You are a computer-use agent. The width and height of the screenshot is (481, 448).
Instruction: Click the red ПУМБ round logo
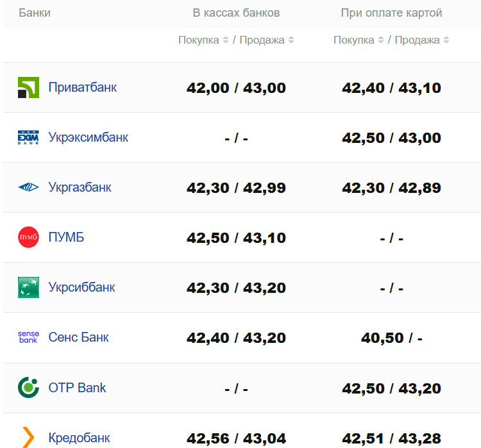pyautogui.click(x=28, y=237)
